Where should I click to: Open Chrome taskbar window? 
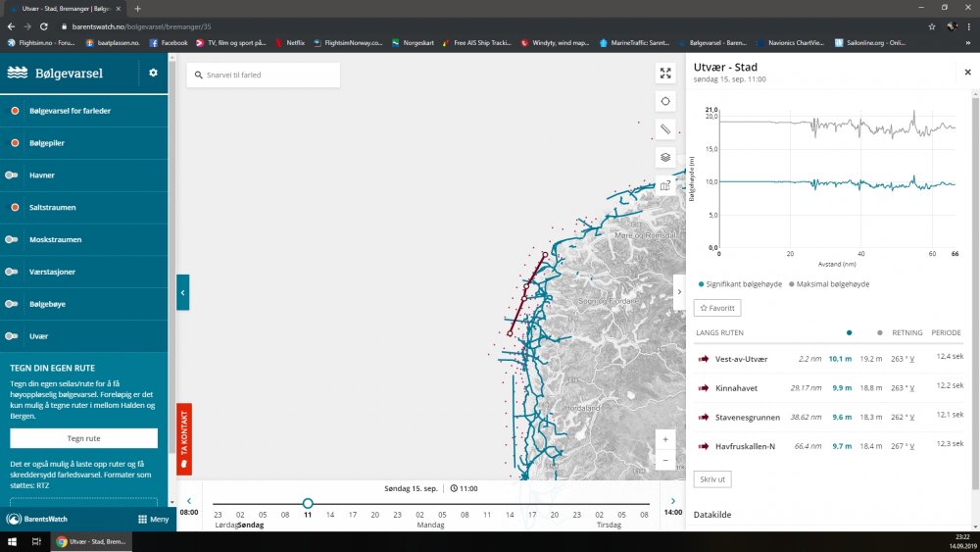(x=91, y=541)
